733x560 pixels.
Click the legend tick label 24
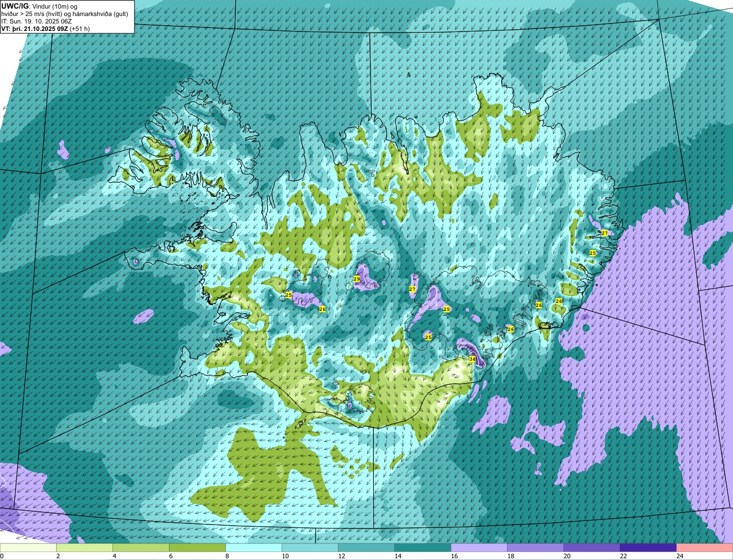pos(679,555)
